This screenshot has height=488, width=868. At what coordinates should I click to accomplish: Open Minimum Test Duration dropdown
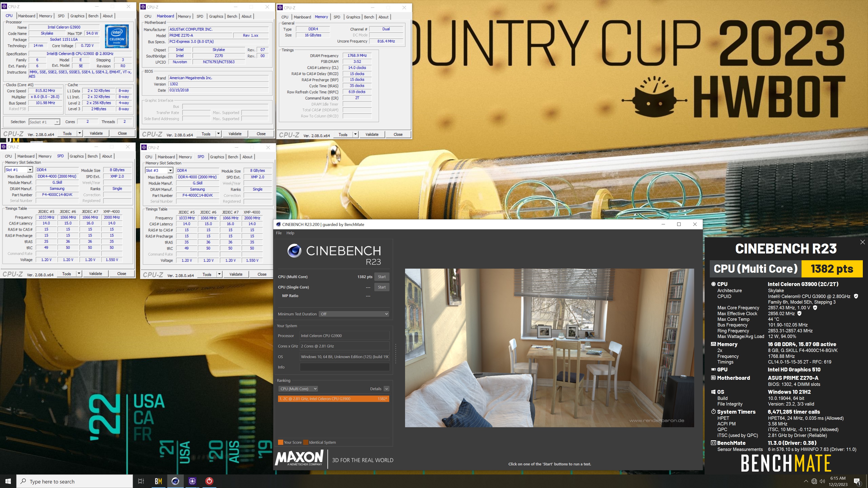point(354,314)
